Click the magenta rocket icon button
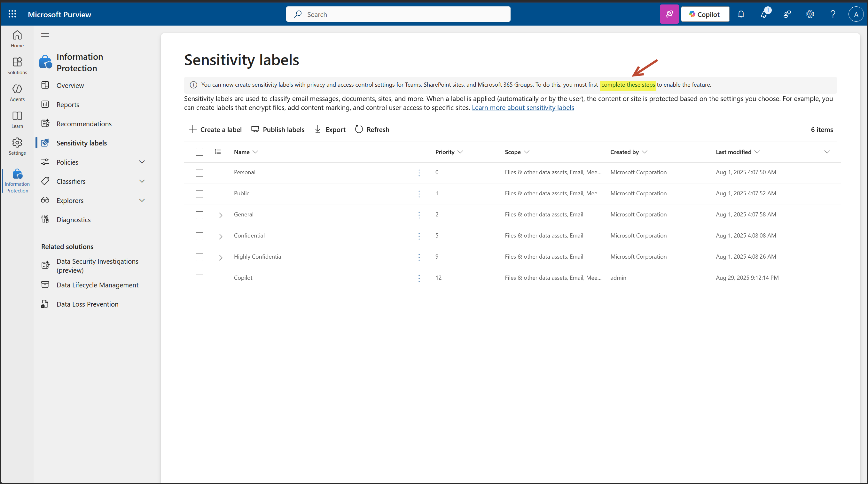Viewport: 868px width, 484px height. click(669, 14)
